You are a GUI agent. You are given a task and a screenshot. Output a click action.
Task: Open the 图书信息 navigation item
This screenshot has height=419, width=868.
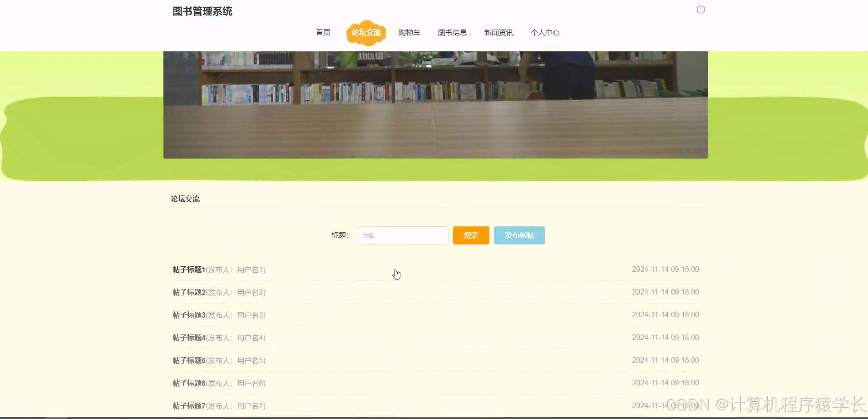tap(453, 32)
